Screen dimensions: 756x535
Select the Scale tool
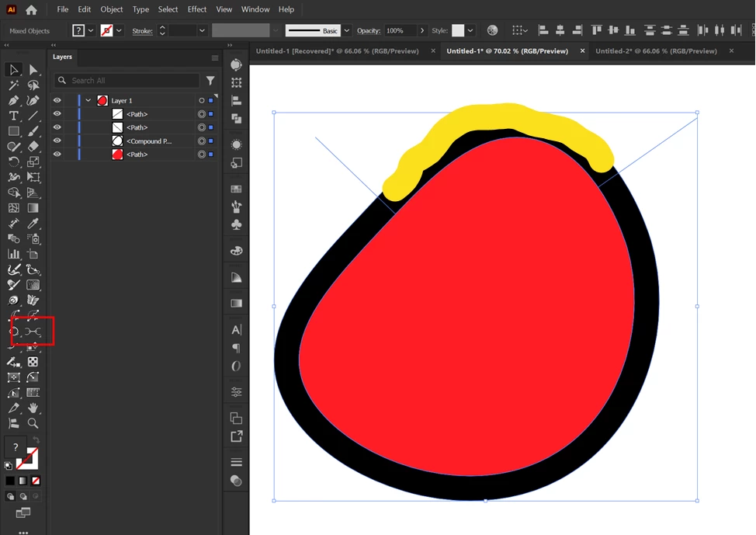tap(33, 162)
